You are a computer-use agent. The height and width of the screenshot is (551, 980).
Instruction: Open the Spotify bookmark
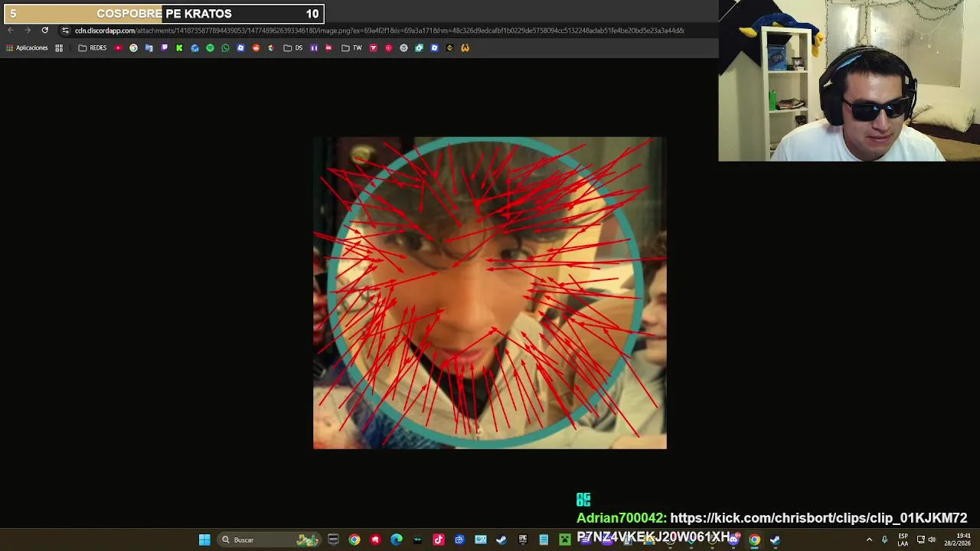(x=210, y=47)
